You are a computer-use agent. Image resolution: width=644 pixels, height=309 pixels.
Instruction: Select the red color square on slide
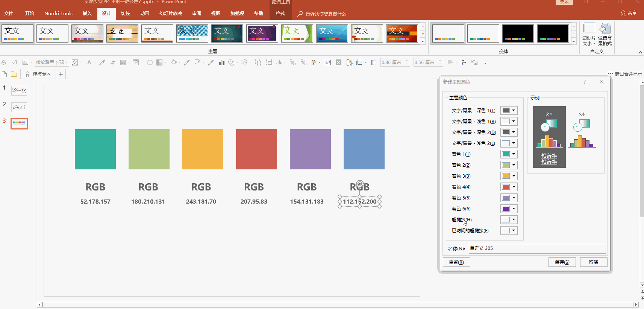256,149
